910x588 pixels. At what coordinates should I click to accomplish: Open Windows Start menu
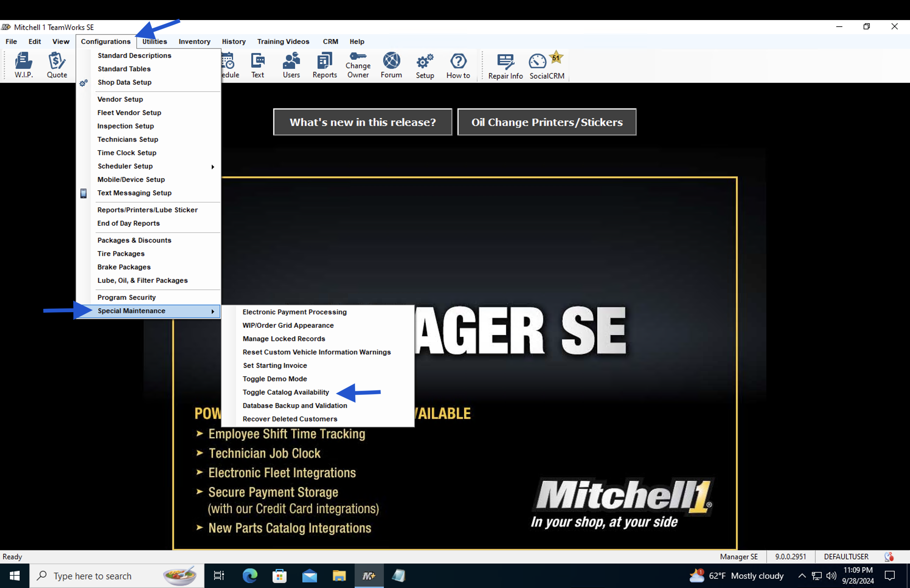(15, 576)
